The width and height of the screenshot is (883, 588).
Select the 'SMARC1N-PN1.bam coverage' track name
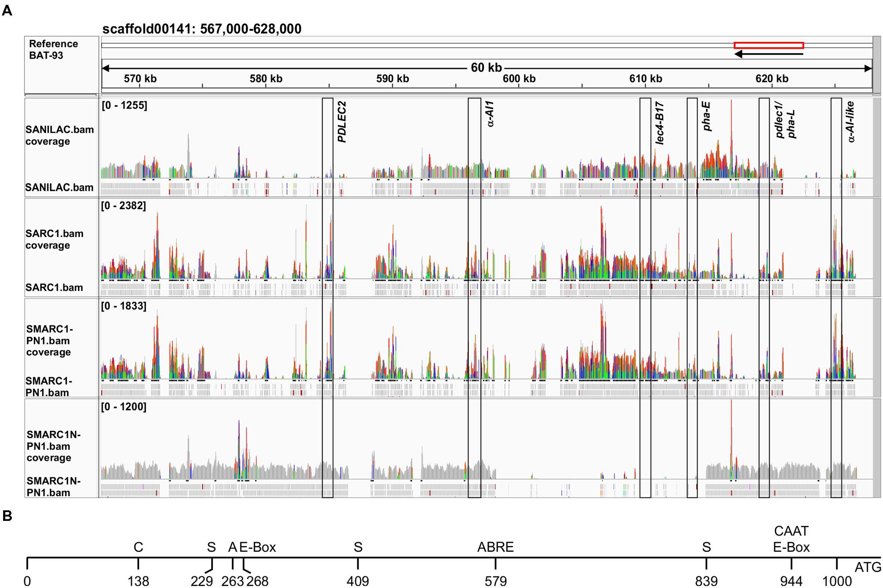[53, 446]
